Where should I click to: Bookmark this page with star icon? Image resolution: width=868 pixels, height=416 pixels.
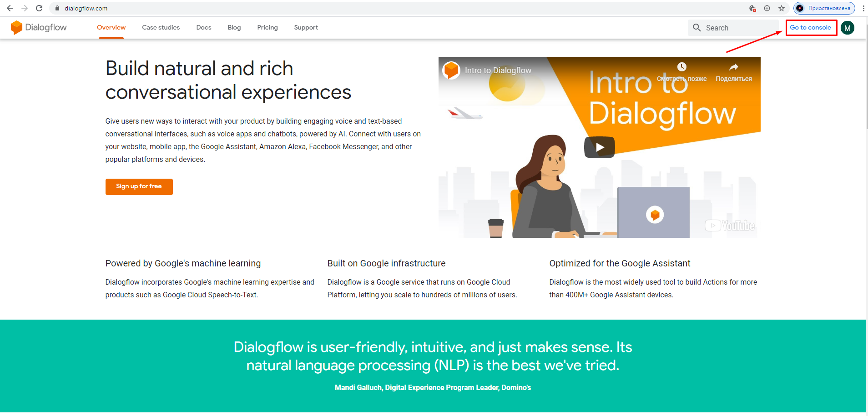pos(782,8)
